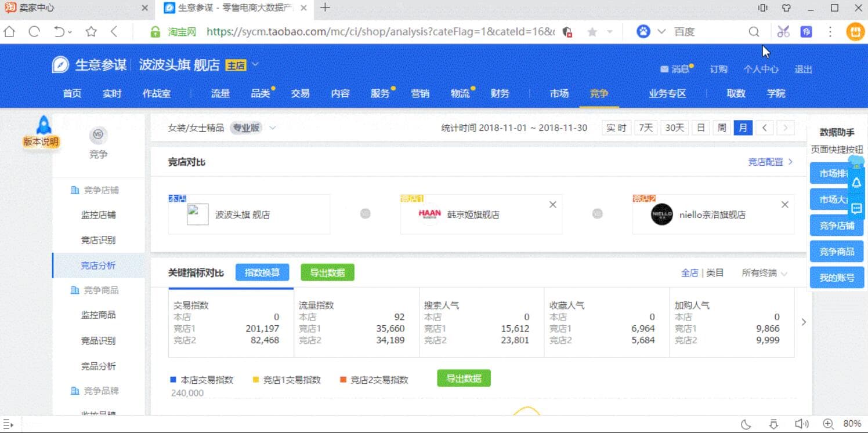Go to the previous month with the left arrow
Image resolution: width=868 pixels, height=433 pixels.
765,128
